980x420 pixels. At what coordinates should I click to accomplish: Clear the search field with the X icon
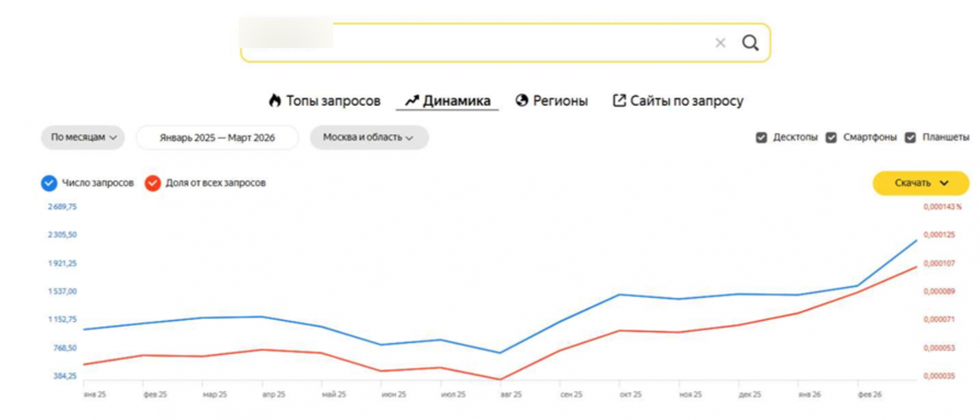coord(720,43)
